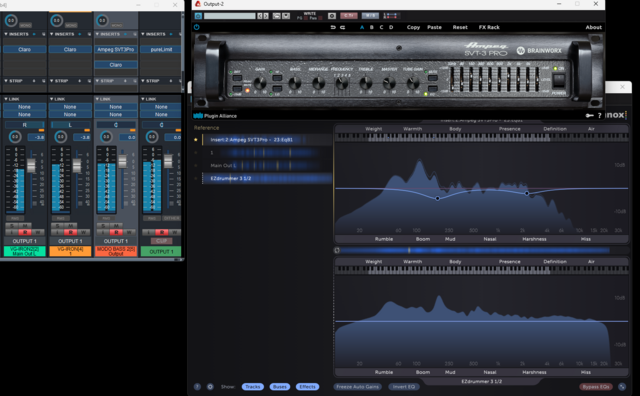Viewport: 640px width, 396px height.
Task: Adjust the GAIN knob on the Ampeg amp
Action: click(260, 83)
